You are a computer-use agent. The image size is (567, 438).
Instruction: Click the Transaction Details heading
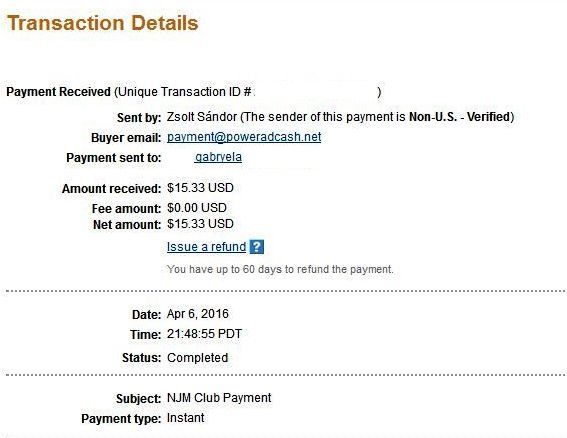coord(103,23)
